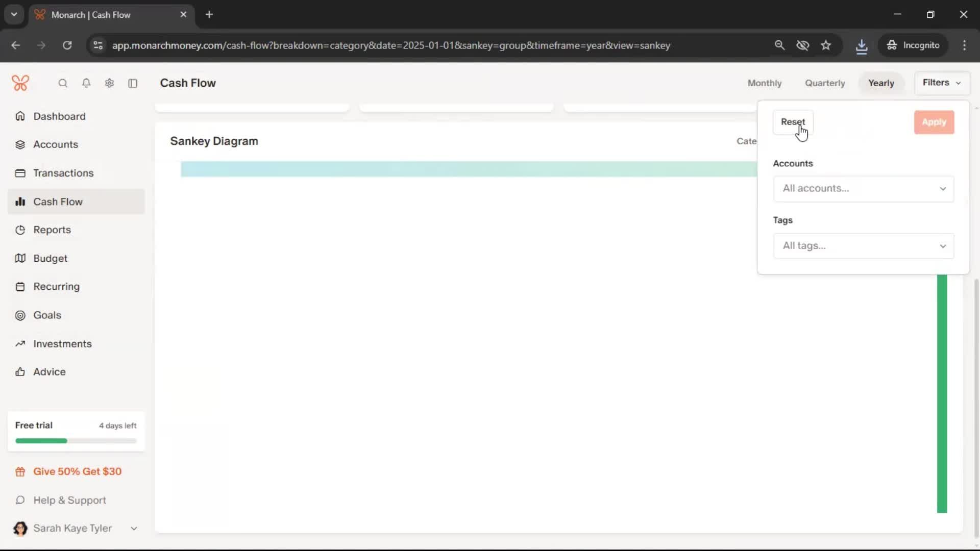
Task: Select the Yearly timeframe
Action: (x=881, y=83)
